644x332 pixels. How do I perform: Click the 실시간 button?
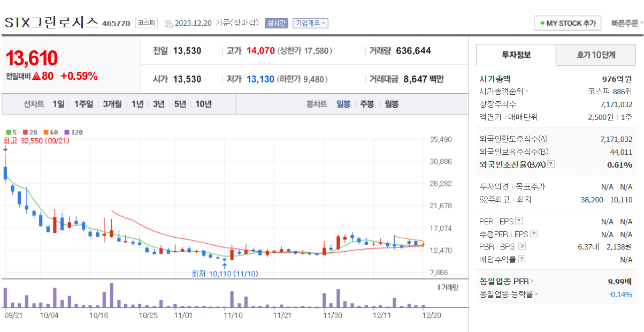pos(276,23)
